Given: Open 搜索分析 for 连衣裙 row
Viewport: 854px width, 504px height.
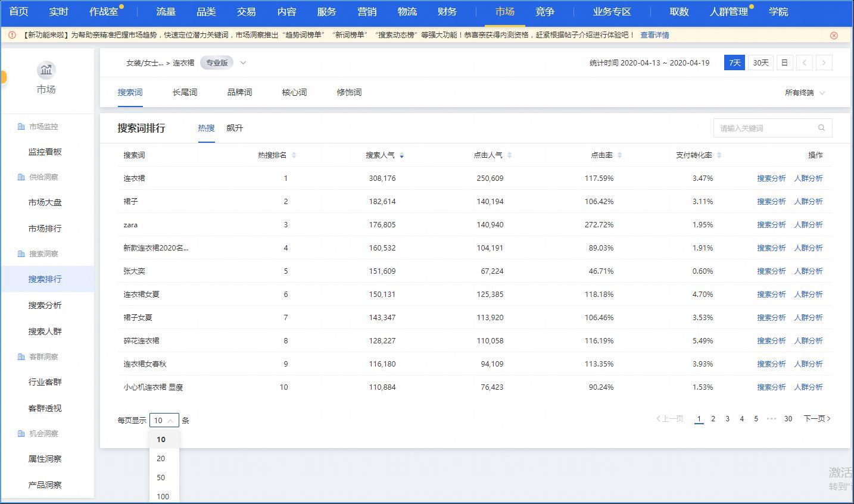Looking at the screenshot, I should click(x=771, y=178).
